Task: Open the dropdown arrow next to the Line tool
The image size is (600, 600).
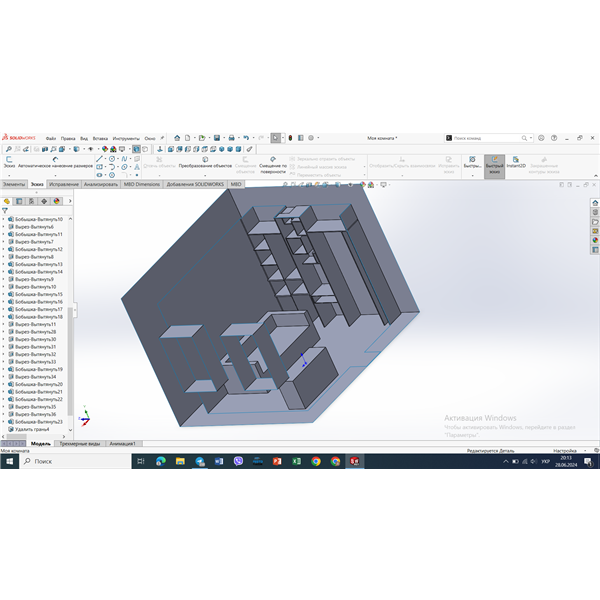Action: [105, 159]
